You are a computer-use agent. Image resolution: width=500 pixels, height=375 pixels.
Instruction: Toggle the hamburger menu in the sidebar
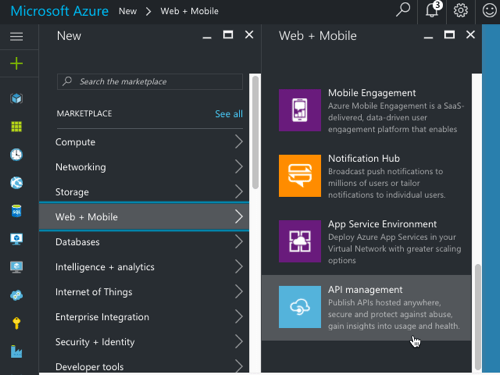tap(16, 36)
